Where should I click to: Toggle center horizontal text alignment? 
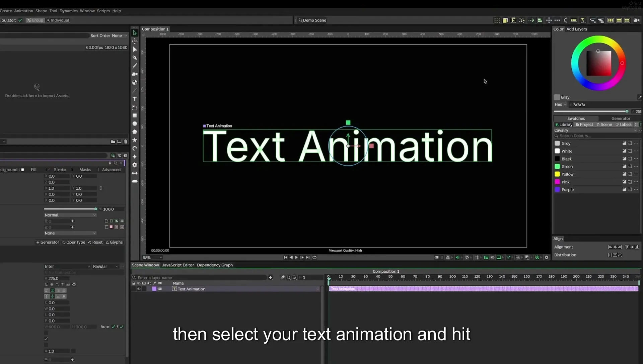pyautogui.click(x=52, y=290)
